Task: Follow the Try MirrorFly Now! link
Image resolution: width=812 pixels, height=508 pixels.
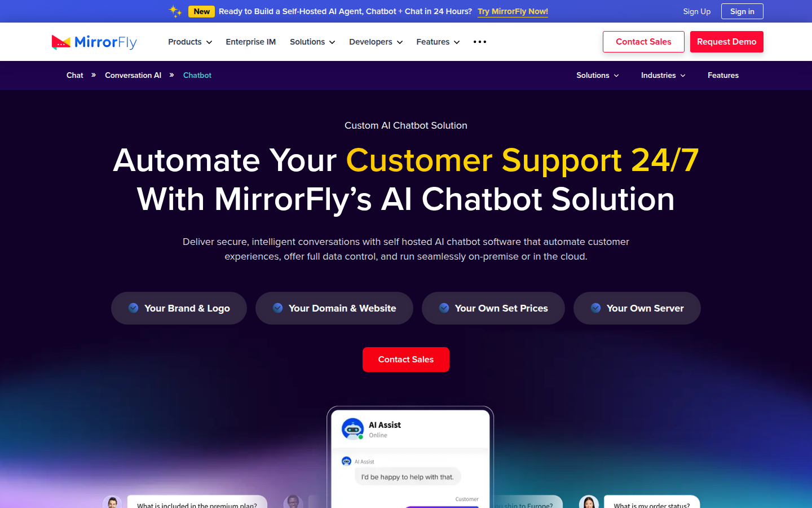Action: click(513, 11)
